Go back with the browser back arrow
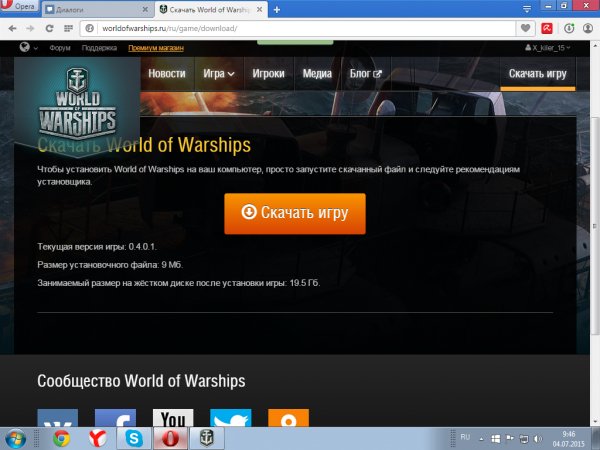 click(x=12, y=28)
